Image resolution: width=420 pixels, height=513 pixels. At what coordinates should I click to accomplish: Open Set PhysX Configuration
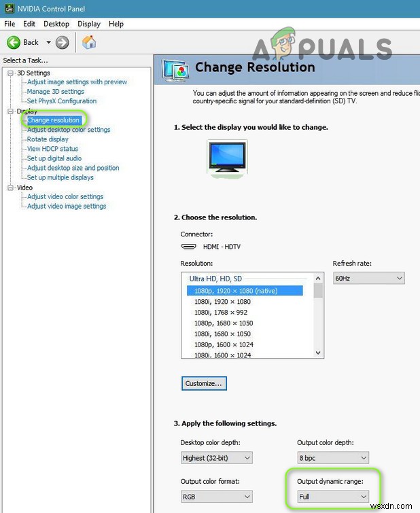point(62,101)
